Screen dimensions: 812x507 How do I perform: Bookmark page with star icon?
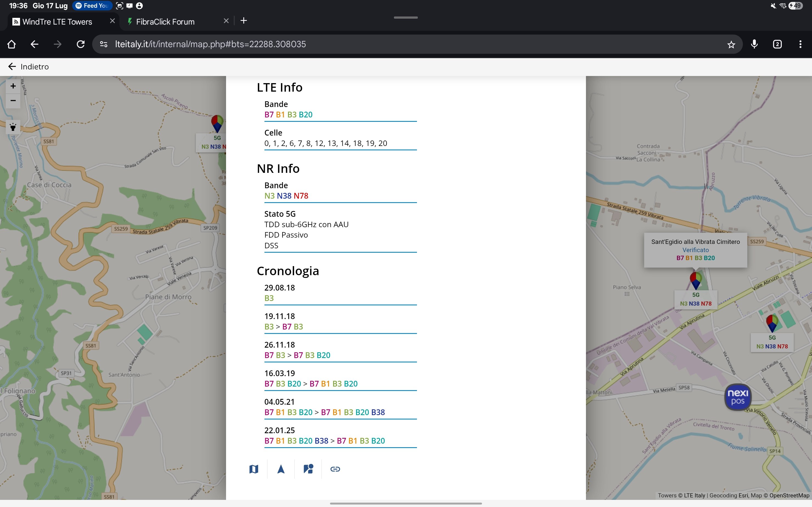731,44
